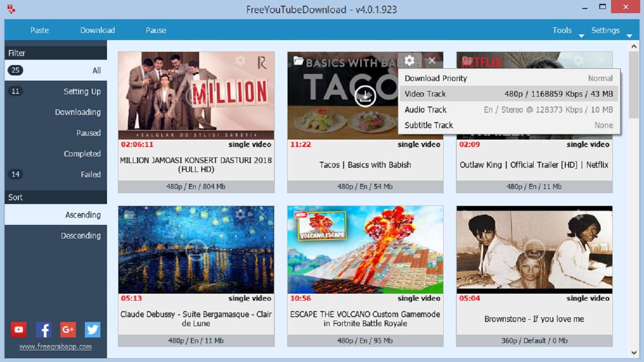Open the YouTube social icon in the sidebar
This screenshot has width=644, height=362.
point(18,329)
